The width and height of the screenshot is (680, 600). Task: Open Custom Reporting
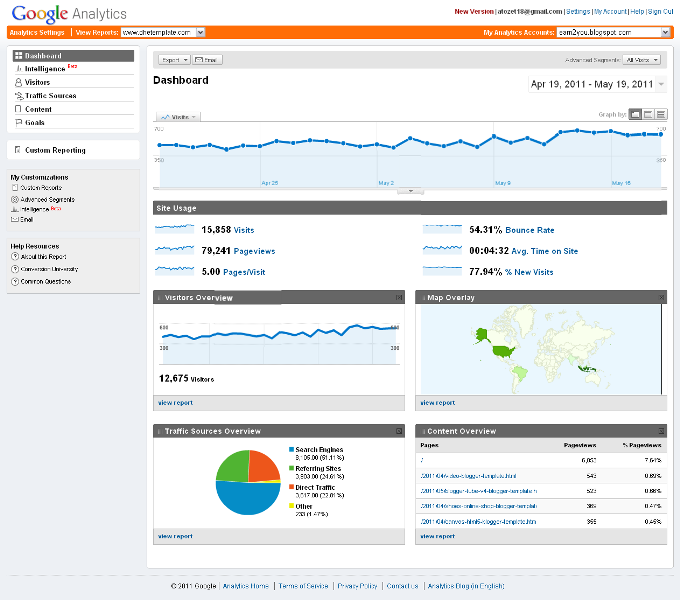coord(55,150)
